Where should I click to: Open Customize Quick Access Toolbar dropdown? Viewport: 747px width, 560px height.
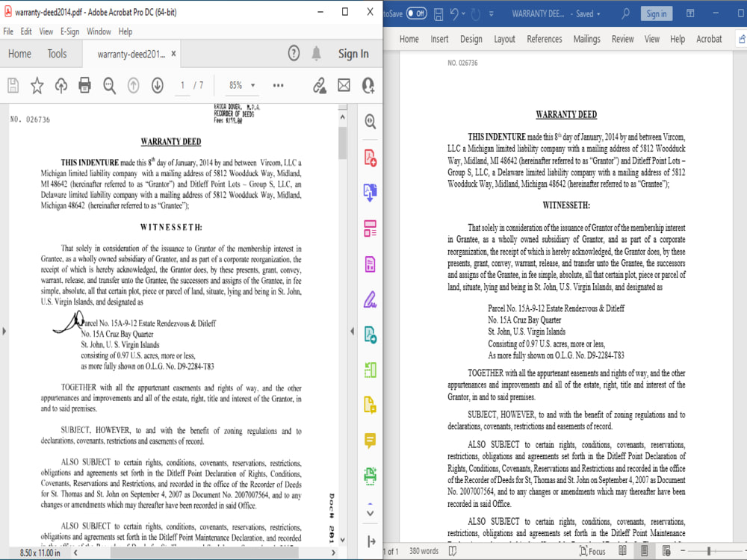[x=492, y=13]
